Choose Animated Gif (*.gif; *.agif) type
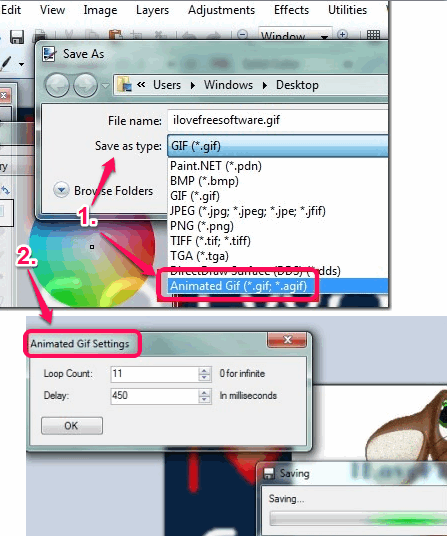The width and height of the screenshot is (447, 536). click(x=278, y=286)
